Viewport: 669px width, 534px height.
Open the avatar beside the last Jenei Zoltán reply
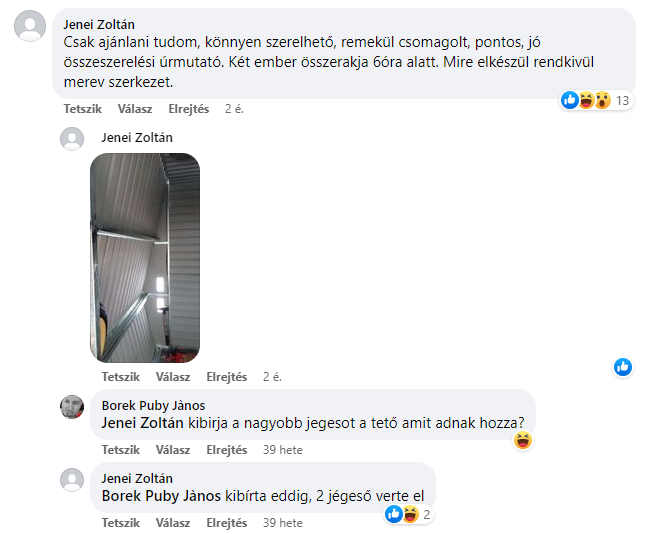(72, 480)
